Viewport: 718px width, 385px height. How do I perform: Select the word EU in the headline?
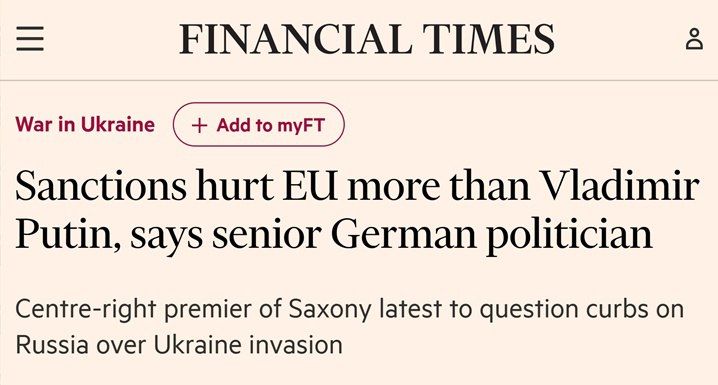(x=310, y=186)
